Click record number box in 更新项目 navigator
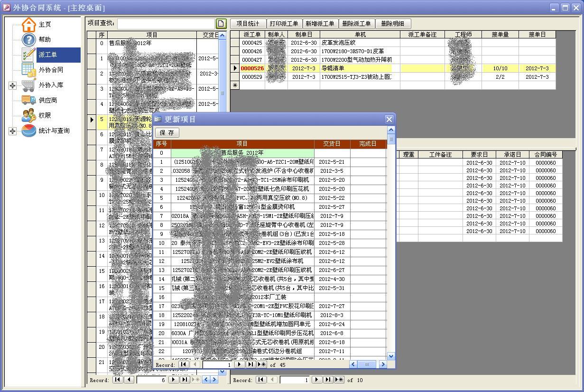This screenshot has width=584, height=392. (x=218, y=364)
